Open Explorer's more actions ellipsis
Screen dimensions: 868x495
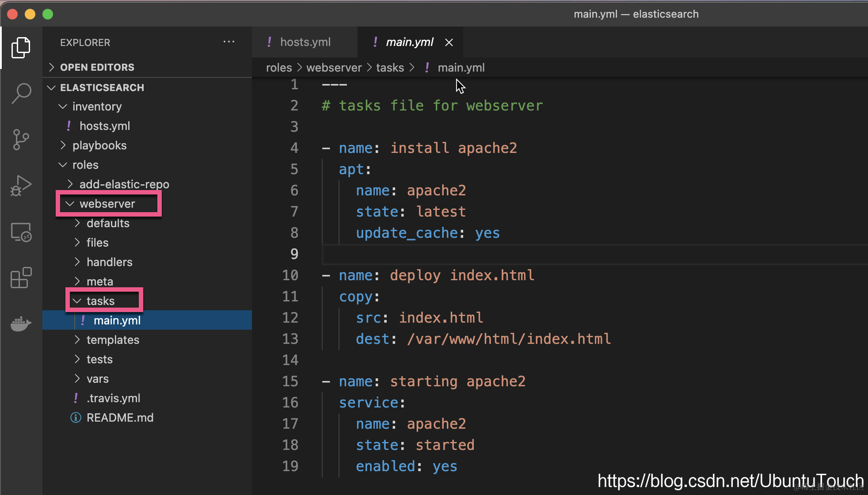tap(229, 42)
